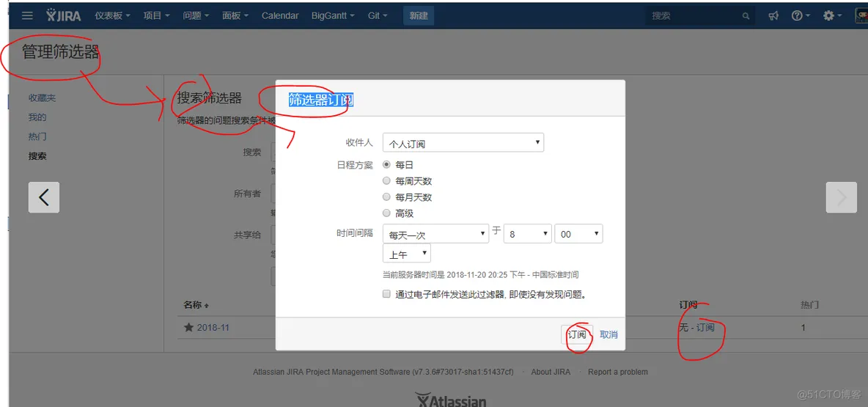Screen dimensions: 868x407
Task: Expand the 问题 issues menu
Action: tap(196, 15)
